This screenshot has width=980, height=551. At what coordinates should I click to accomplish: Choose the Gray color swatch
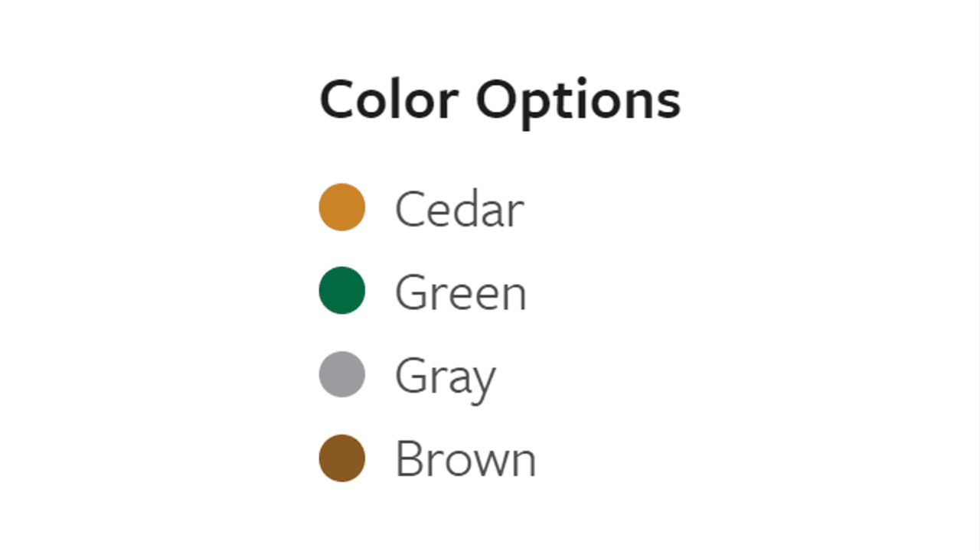pyautogui.click(x=341, y=374)
